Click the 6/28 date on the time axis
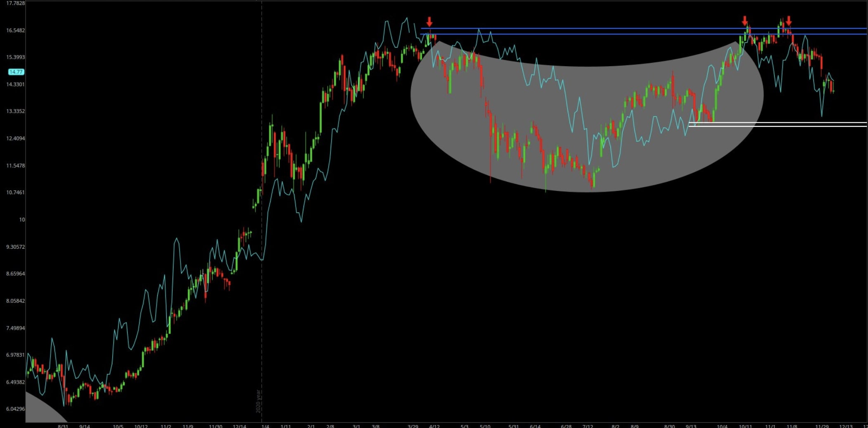Image resolution: width=868 pixels, height=428 pixels. 566,426
